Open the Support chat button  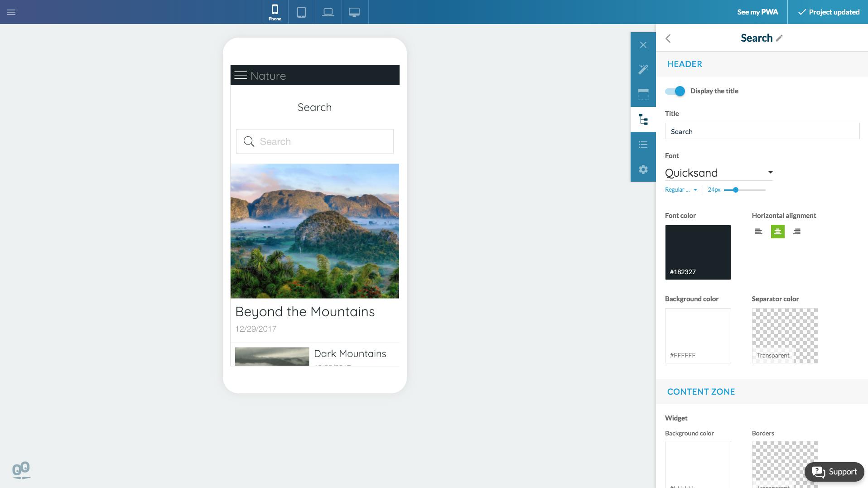point(834,472)
